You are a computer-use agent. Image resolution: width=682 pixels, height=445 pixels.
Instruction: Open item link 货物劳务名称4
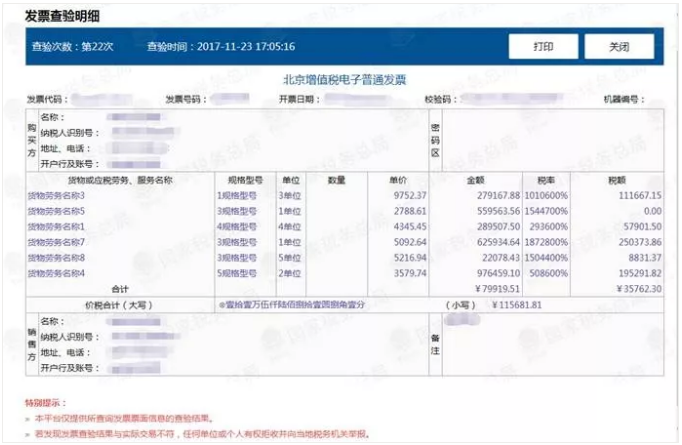pyautogui.click(x=56, y=274)
